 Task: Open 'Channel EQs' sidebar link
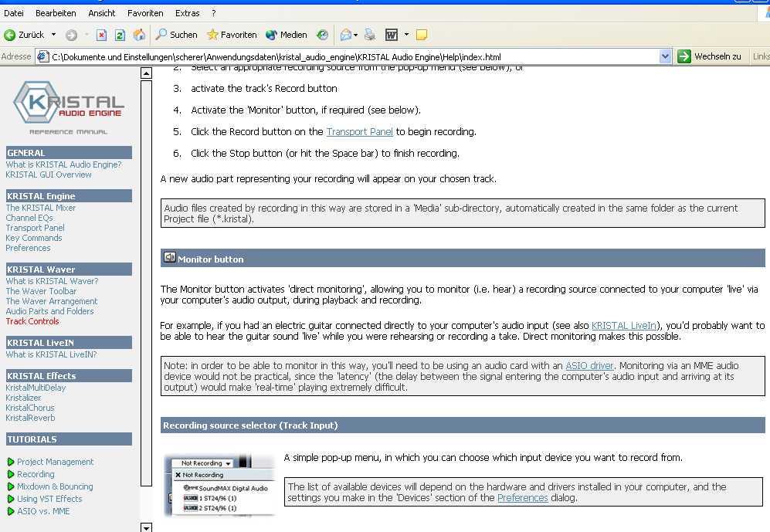point(29,218)
